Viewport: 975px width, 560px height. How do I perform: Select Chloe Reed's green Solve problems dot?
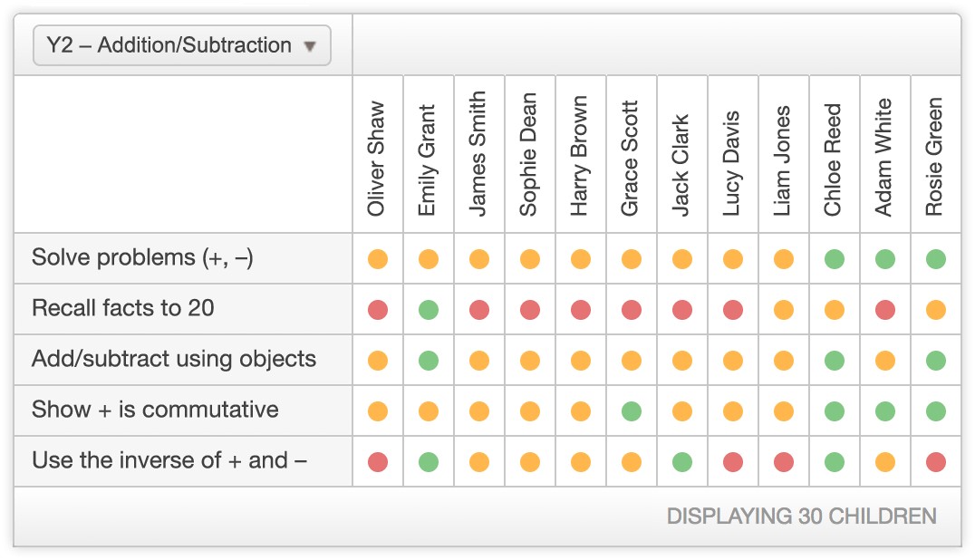click(835, 258)
